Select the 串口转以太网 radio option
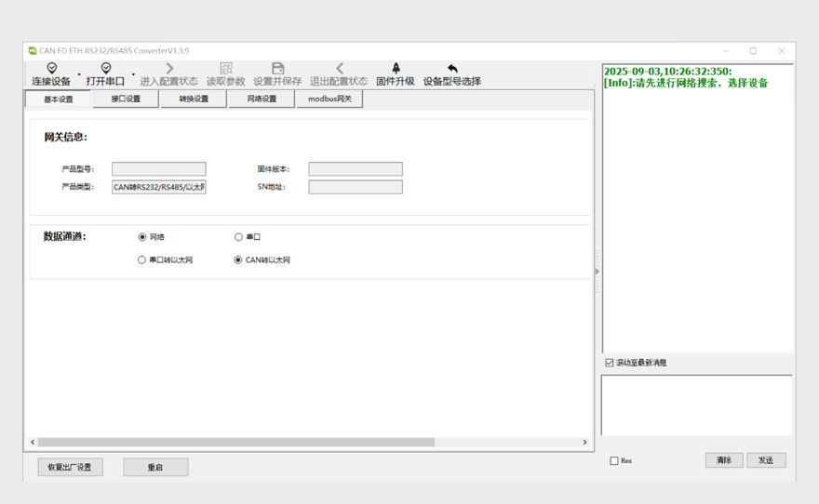Image resolution: width=819 pixels, height=504 pixels. pyautogui.click(x=142, y=260)
